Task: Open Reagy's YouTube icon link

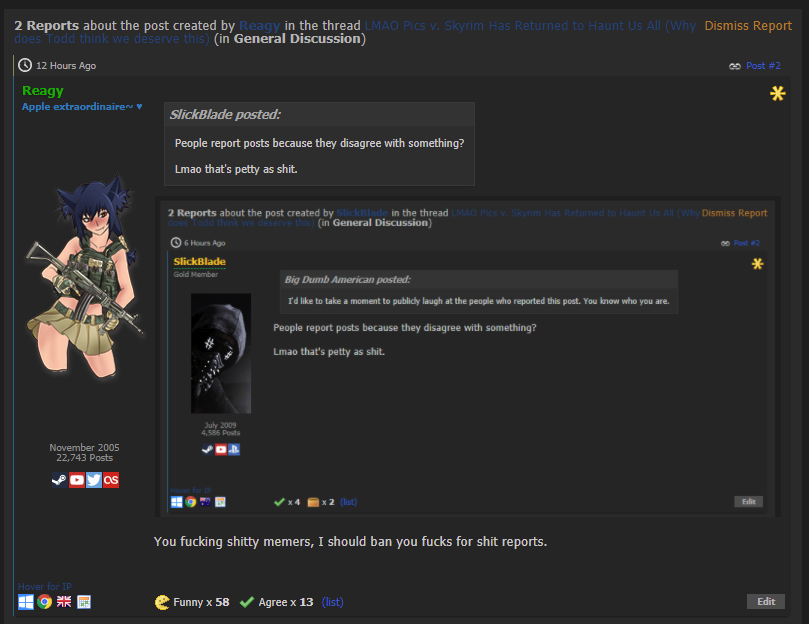Action: (77, 480)
